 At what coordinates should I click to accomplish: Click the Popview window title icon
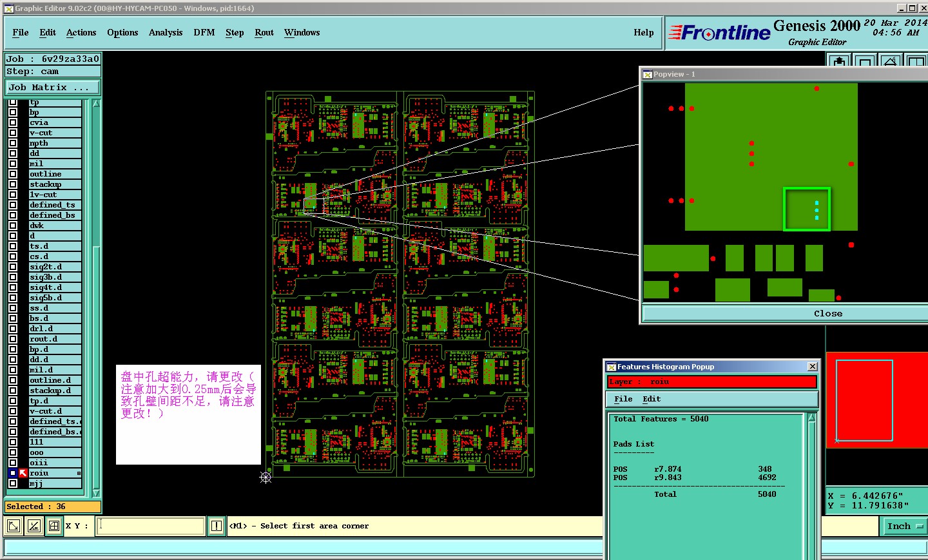647,74
